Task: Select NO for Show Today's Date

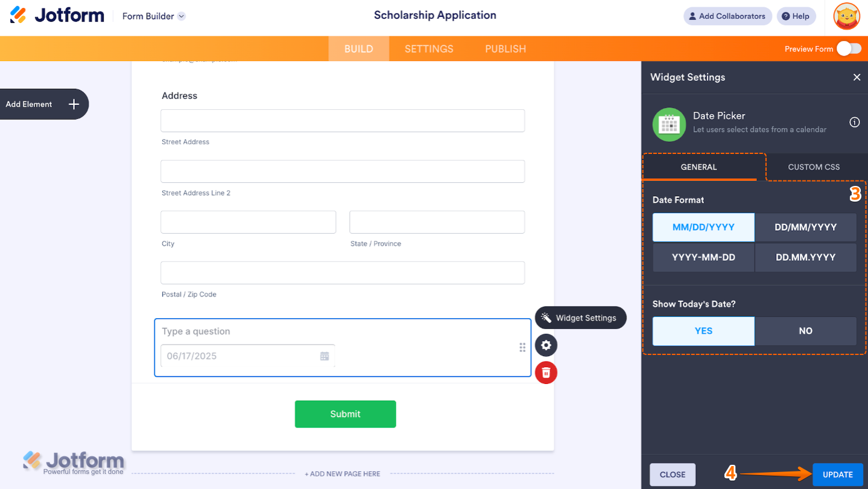Action: coord(805,331)
